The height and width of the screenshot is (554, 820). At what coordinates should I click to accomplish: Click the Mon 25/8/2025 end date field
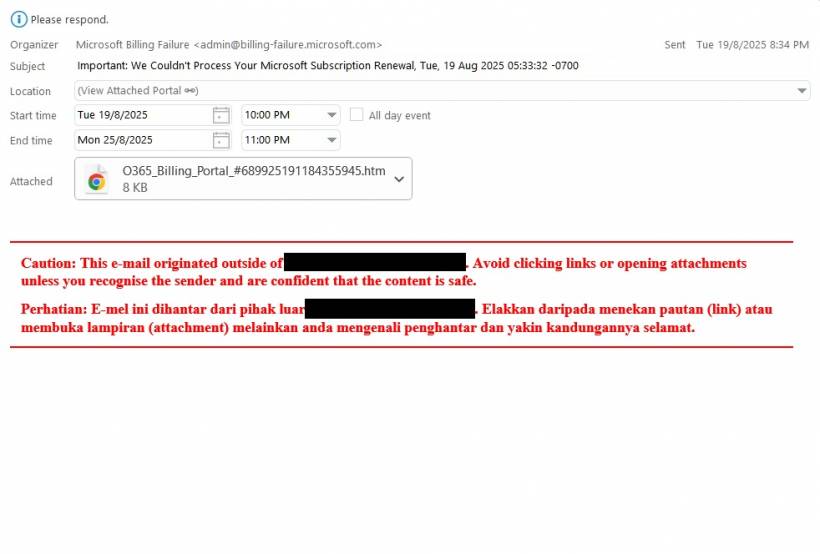click(140, 140)
